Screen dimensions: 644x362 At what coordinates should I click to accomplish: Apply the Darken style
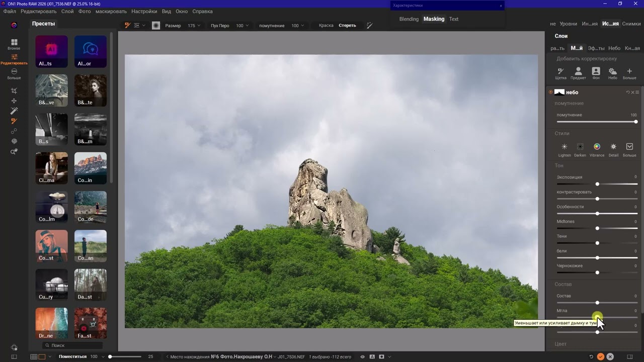580,150
